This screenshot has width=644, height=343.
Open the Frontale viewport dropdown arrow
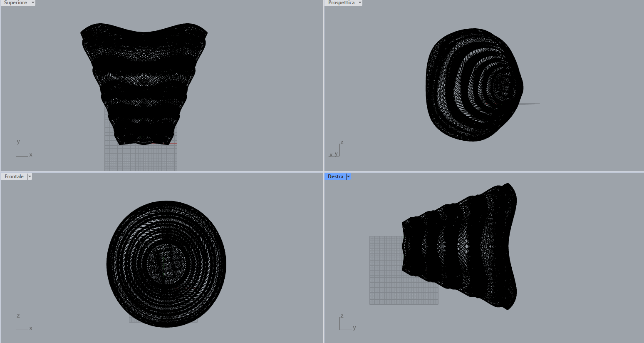[30, 176]
